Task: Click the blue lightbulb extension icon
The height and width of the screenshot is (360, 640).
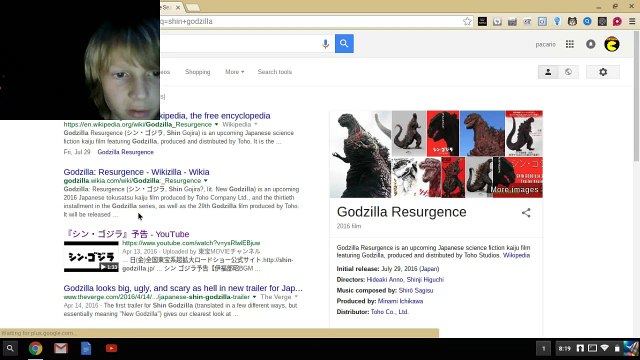Action: [x=557, y=21]
